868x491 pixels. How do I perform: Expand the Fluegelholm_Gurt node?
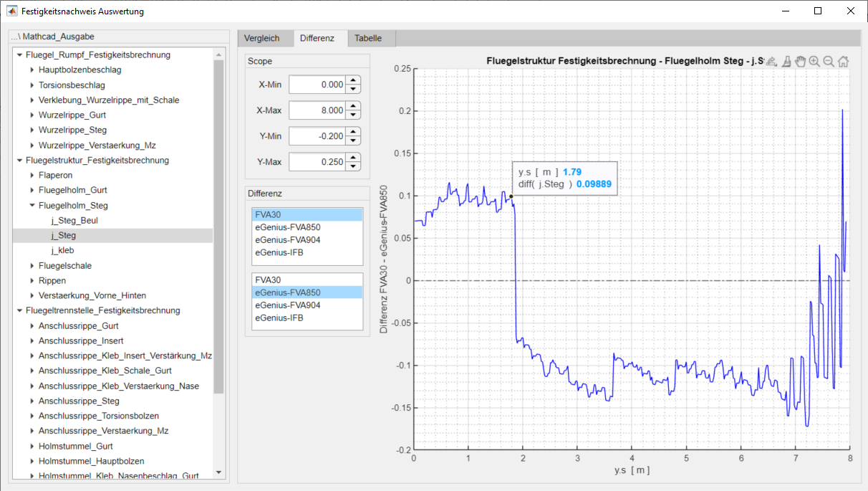pos(32,191)
